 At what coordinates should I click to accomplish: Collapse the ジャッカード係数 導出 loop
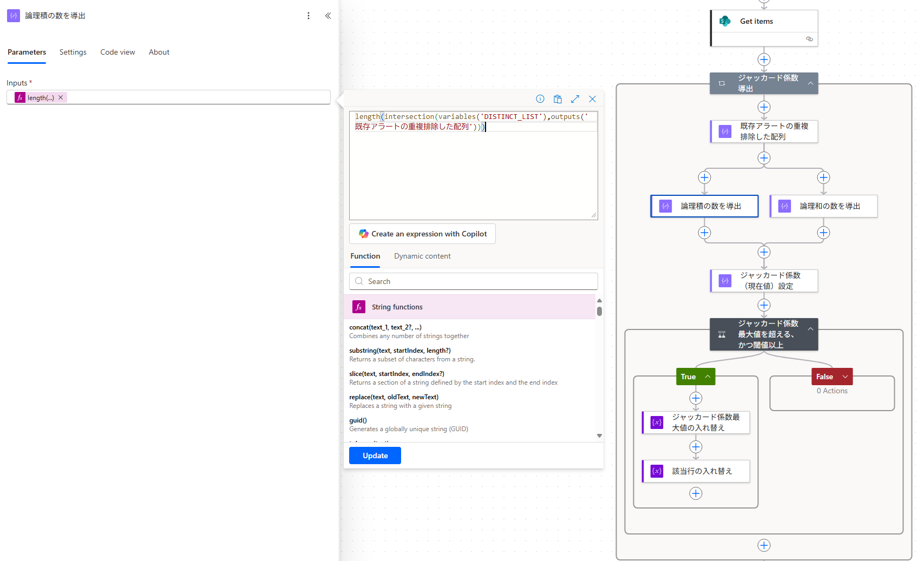810,83
